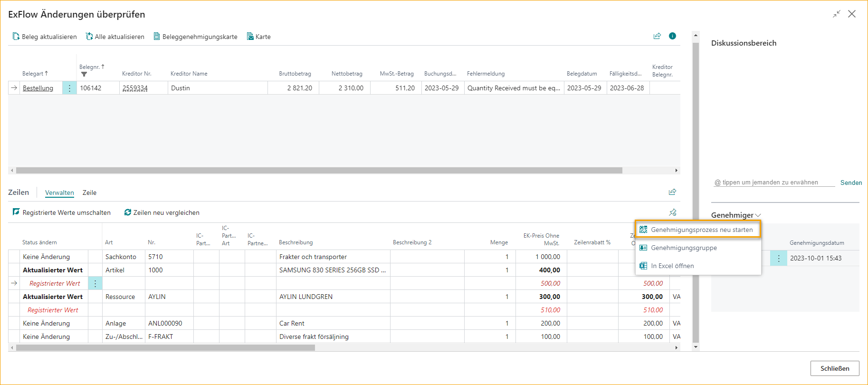The height and width of the screenshot is (385, 868).
Task: Click the pin icon in the Zeilen toolbar
Action: (x=672, y=212)
